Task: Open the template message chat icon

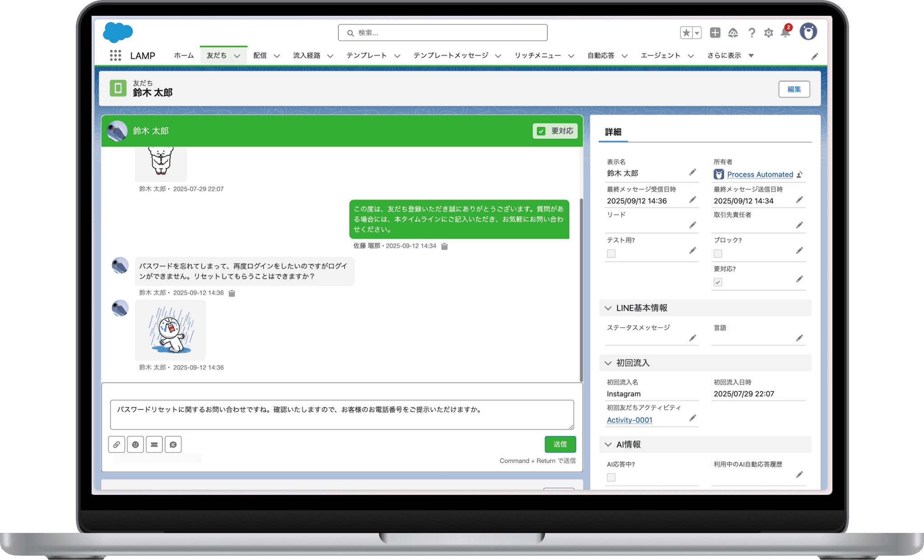Action: [x=173, y=444]
